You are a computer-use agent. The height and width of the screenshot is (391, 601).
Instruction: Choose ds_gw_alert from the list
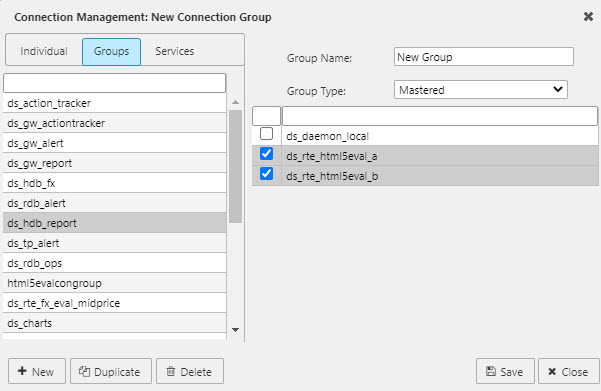tap(115, 143)
